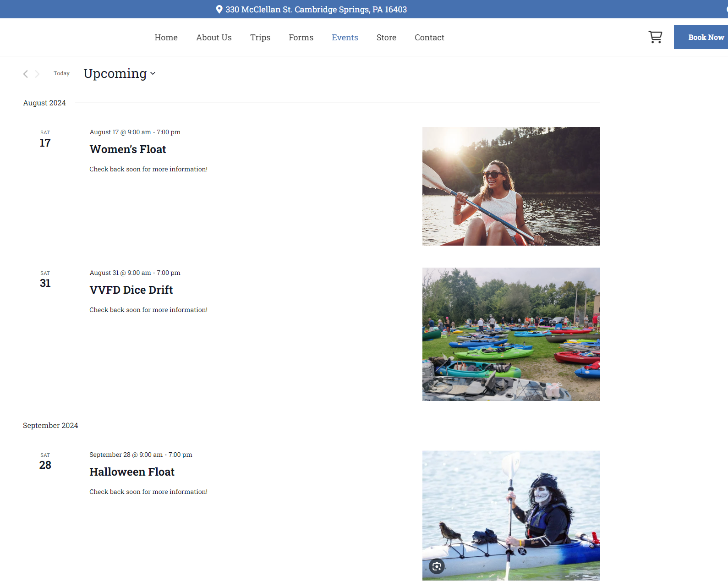728x587 pixels.
Task: Click the Halloween Float costume photo
Action: coord(511,516)
